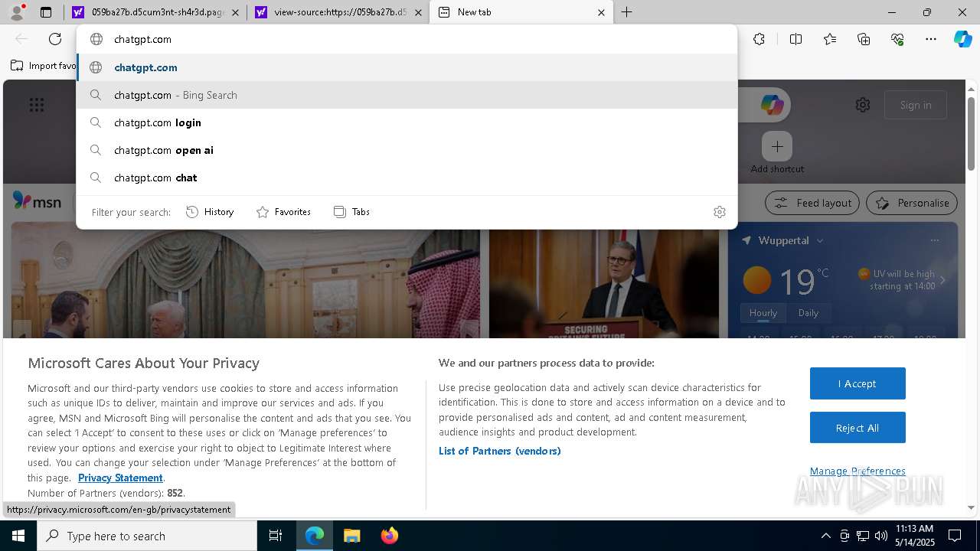Select the Hourly weather tab
980x551 pixels.
(x=763, y=312)
